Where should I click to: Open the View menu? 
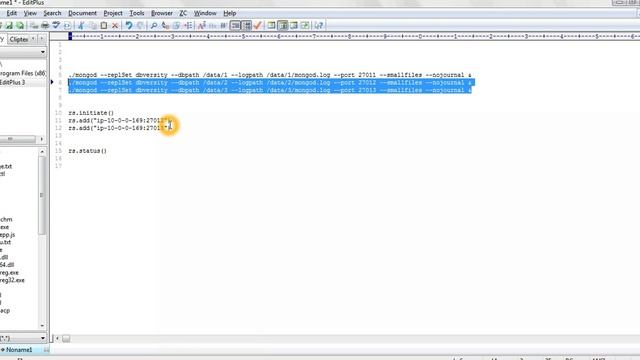click(30, 13)
